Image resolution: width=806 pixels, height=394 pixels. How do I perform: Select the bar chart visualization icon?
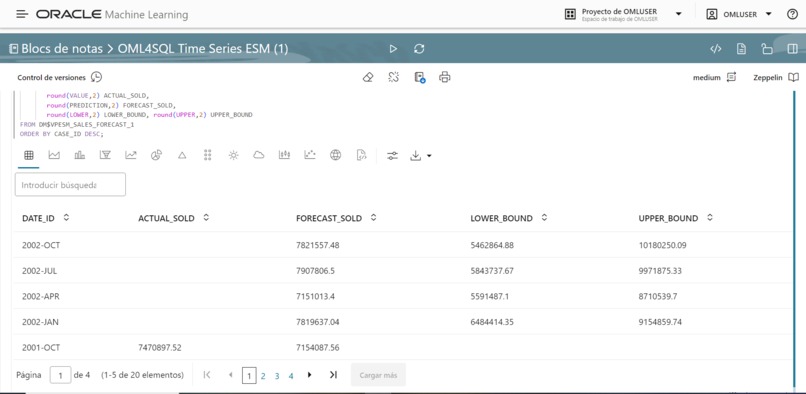80,155
